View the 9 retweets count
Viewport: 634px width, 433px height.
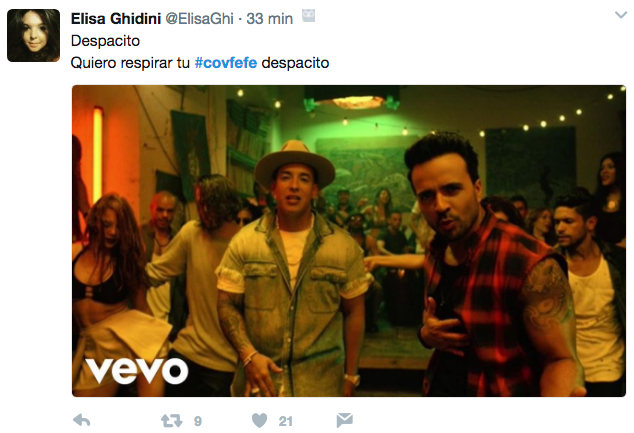coord(198,421)
